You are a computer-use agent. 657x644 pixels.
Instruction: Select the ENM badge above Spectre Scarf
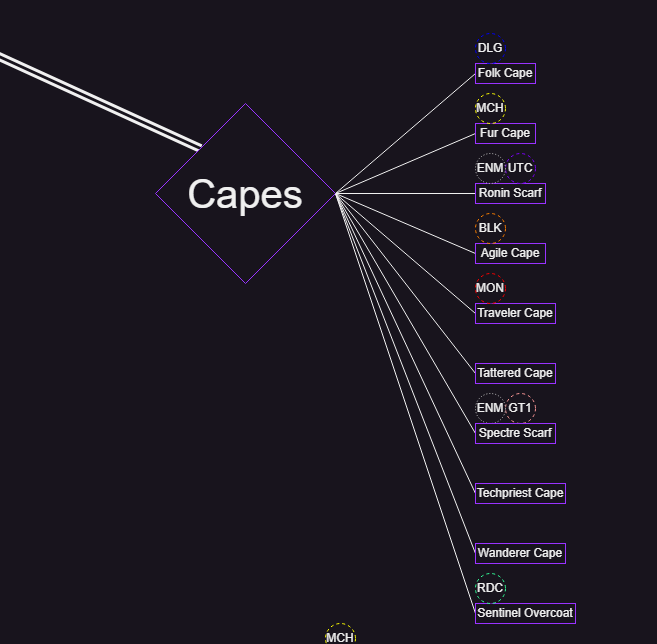[490, 408]
